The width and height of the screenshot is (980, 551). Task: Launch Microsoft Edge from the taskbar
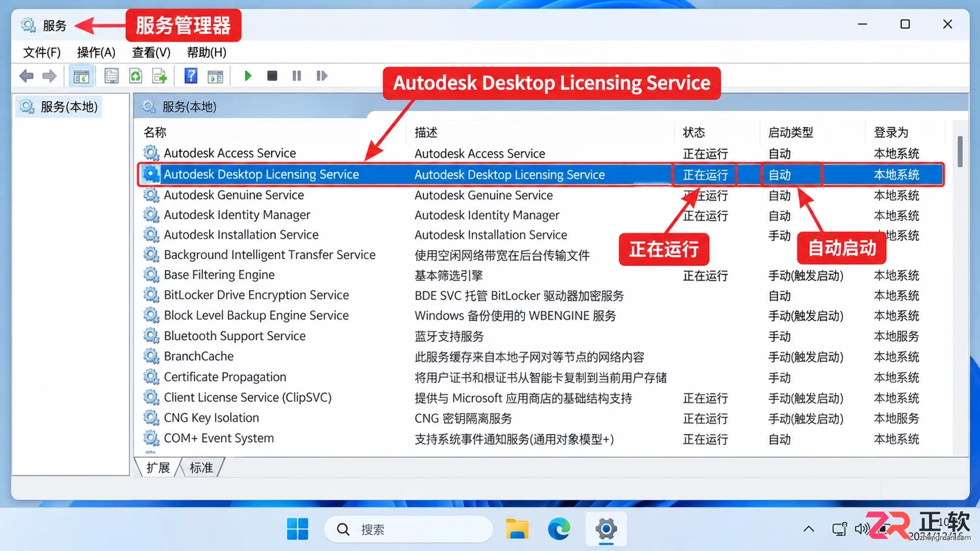(559, 529)
